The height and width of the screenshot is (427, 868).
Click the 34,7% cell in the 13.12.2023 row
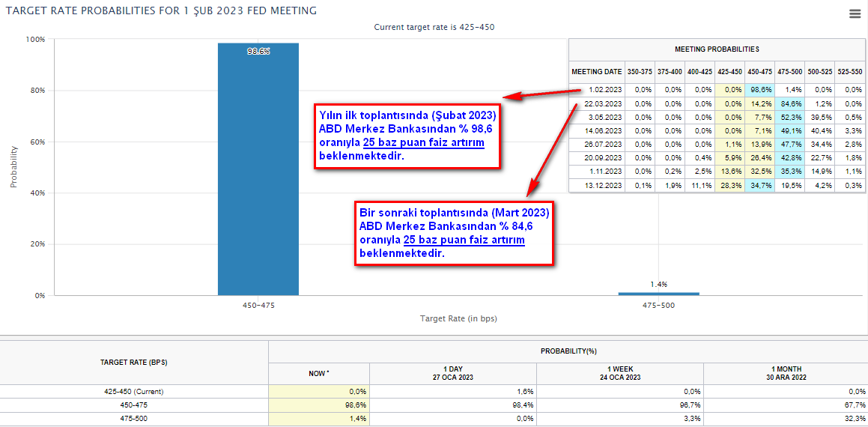click(759, 186)
